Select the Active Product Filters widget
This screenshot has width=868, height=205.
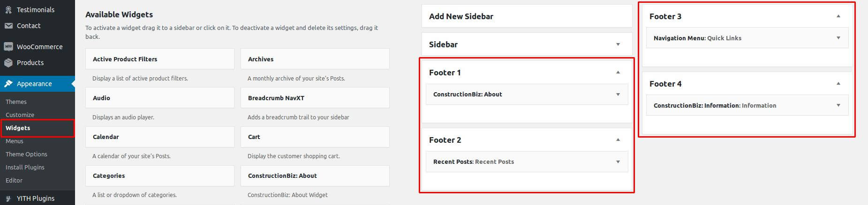tap(160, 59)
